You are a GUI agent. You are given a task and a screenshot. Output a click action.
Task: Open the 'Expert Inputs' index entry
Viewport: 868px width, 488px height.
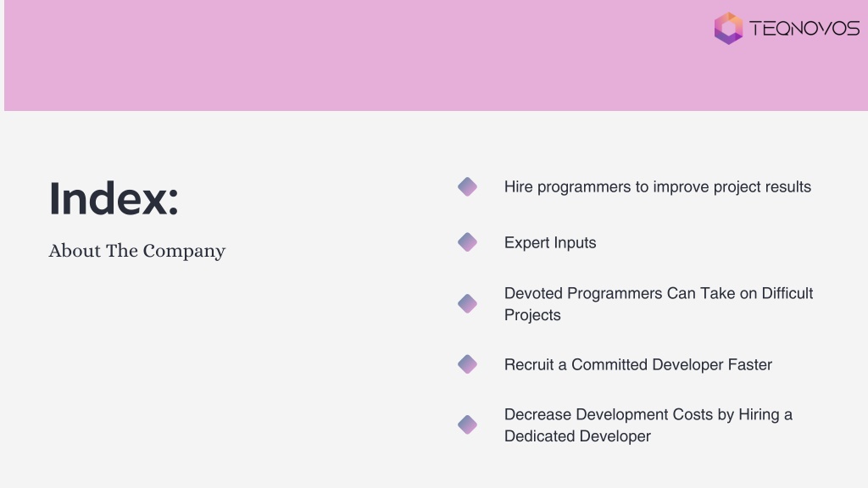550,243
